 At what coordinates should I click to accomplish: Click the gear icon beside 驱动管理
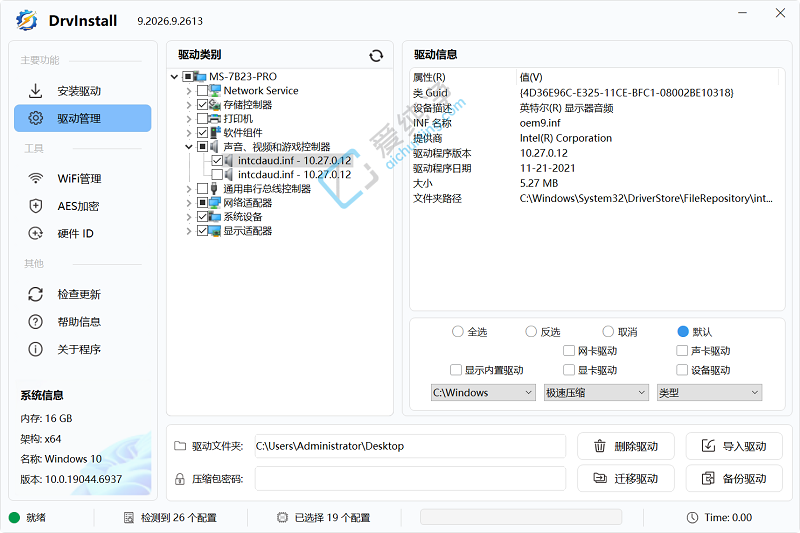point(35,118)
